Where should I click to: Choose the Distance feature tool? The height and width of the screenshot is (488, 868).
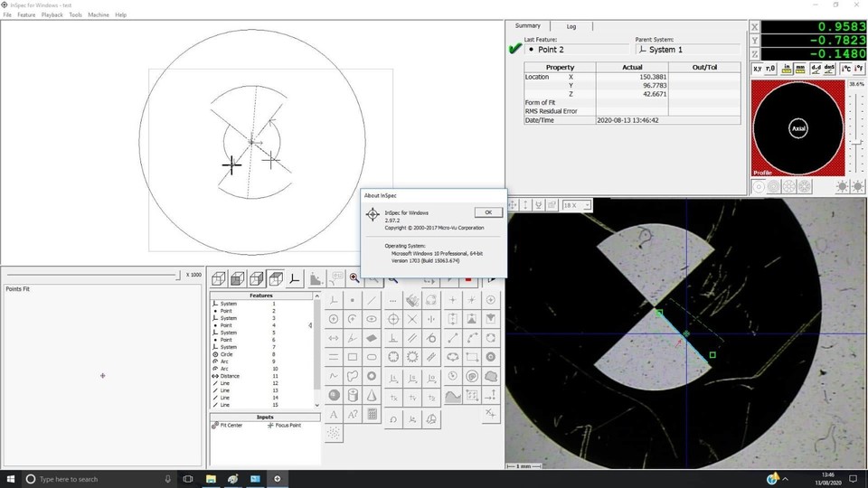pyautogui.click(x=334, y=338)
